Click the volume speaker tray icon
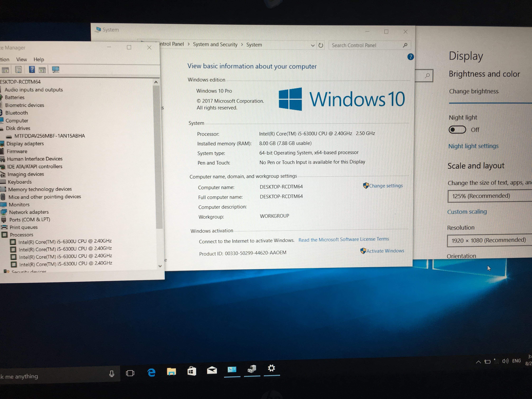The image size is (532, 399). click(505, 361)
